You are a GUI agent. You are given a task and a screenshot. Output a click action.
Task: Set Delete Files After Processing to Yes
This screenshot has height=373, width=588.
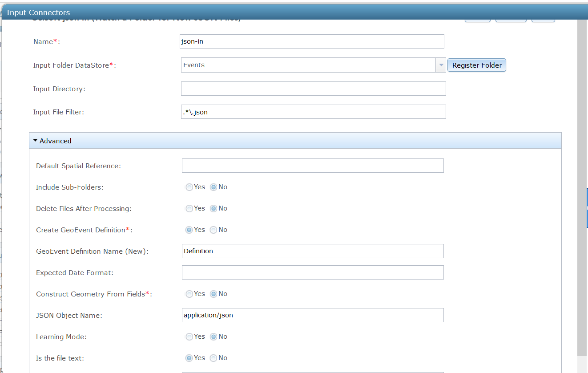point(189,208)
